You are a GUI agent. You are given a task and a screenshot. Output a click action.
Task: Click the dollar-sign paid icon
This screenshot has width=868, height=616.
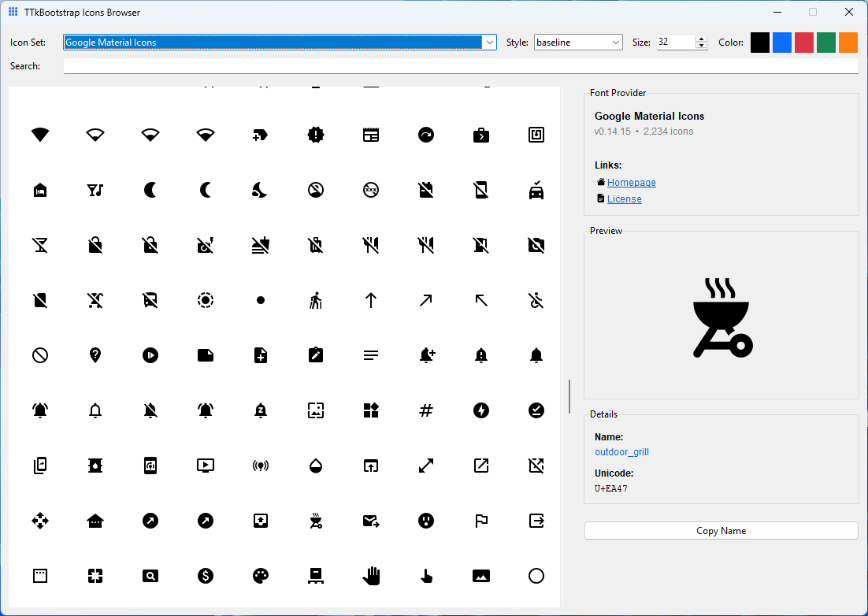coord(206,576)
